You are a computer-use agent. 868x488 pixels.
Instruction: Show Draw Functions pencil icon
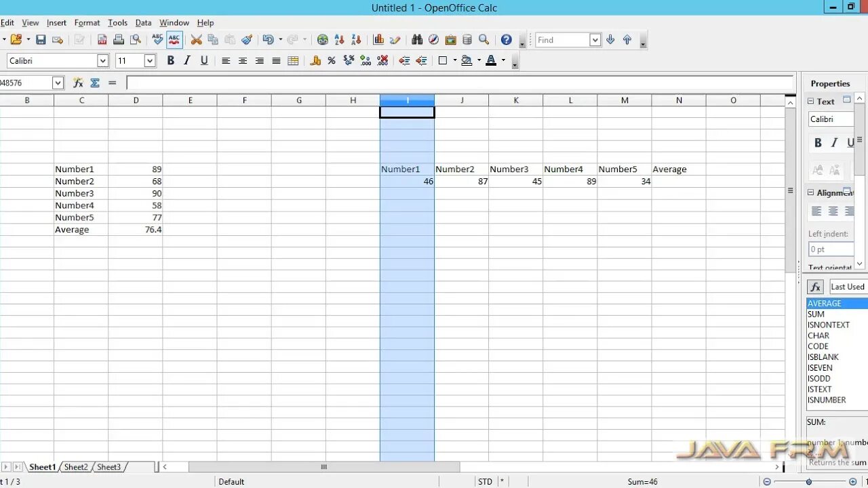pos(395,40)
